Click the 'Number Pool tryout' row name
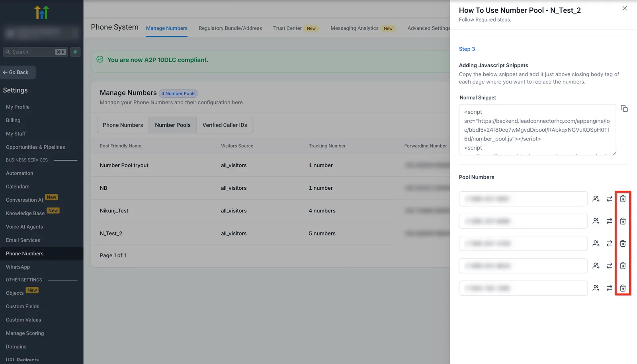Screen dimensions: 637x364 pyautogui.click(x=124, y=165)
